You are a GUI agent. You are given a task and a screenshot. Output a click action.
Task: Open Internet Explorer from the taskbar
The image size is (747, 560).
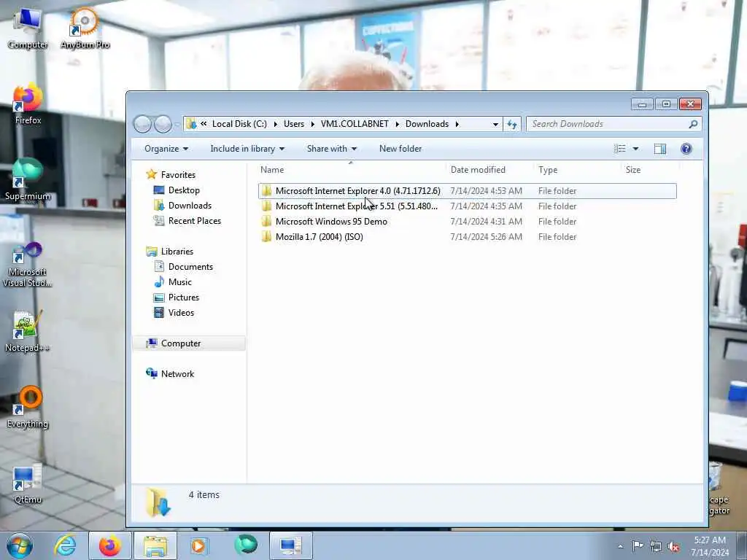click(65, 545)
